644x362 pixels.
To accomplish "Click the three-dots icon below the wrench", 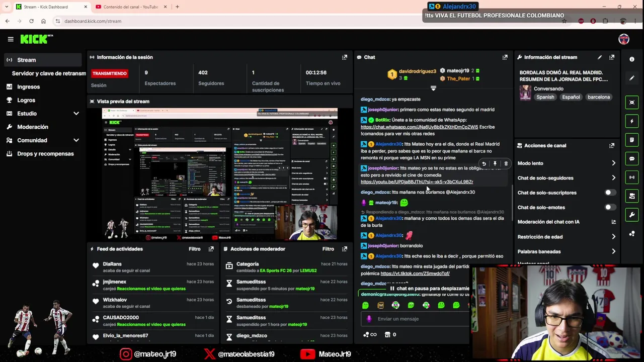I will coord(632,233).
